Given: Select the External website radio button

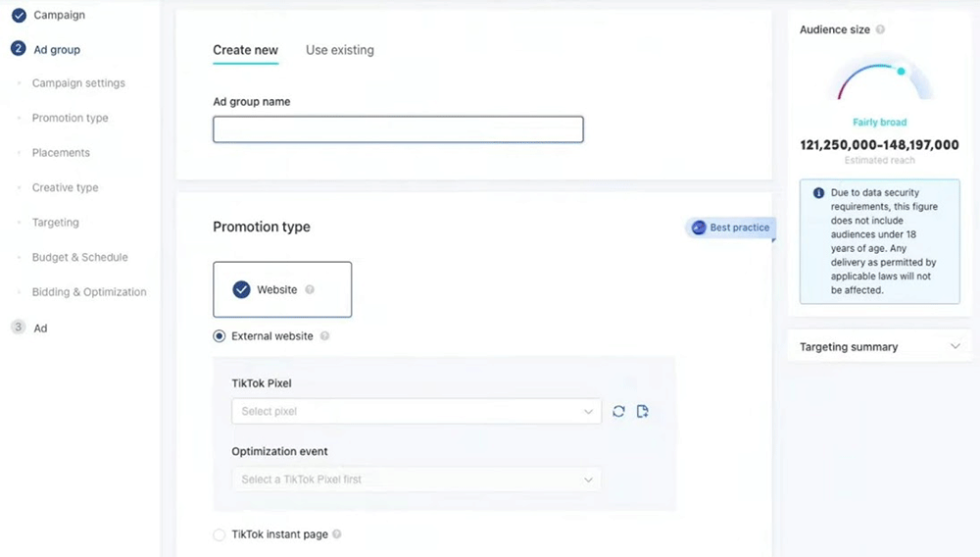Looking at the screenshot, I should click(x=220, y=336).
